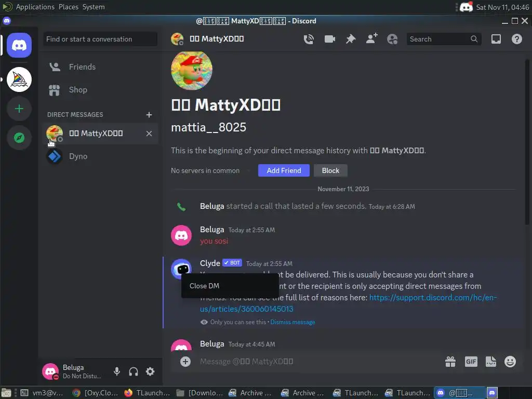The width and height of the screenshot is (532, 399).
Task: Toggle headphones deafen
Action: click(x=134, y=371)
